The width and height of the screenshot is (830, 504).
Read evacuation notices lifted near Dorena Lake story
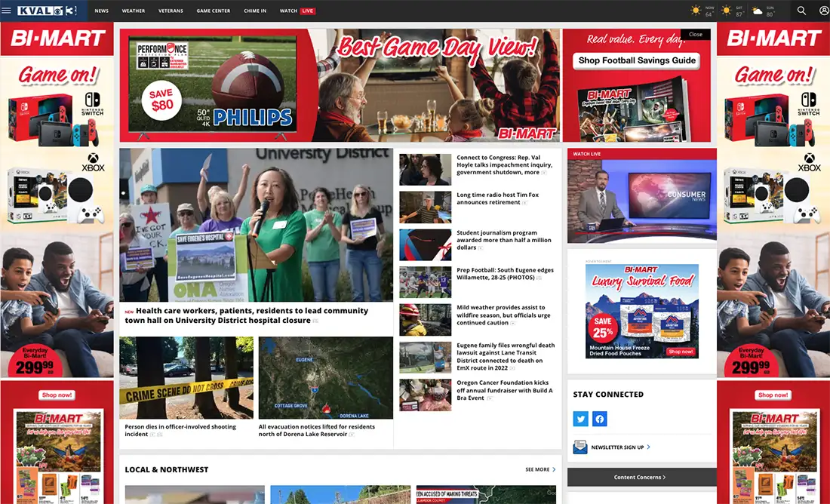317,430
